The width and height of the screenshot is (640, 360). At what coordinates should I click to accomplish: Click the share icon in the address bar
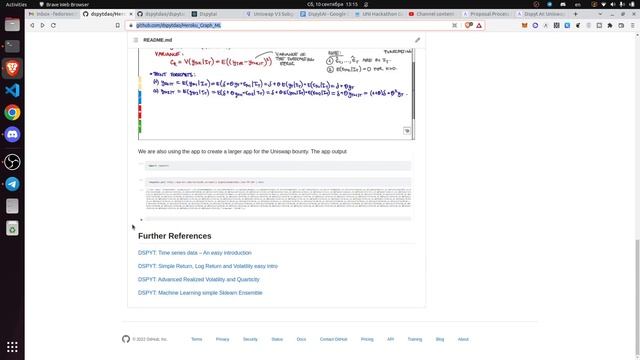454,25
